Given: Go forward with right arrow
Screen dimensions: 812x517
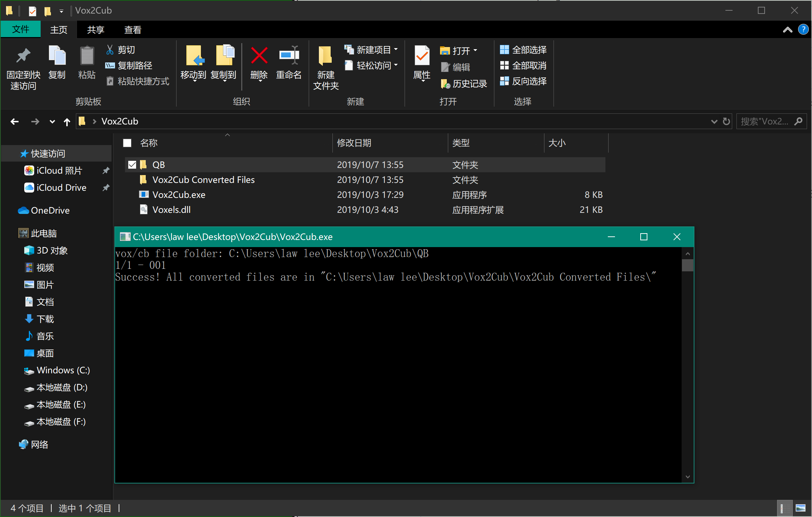Looking at the screenshot, I should click(x=35, y=122).
